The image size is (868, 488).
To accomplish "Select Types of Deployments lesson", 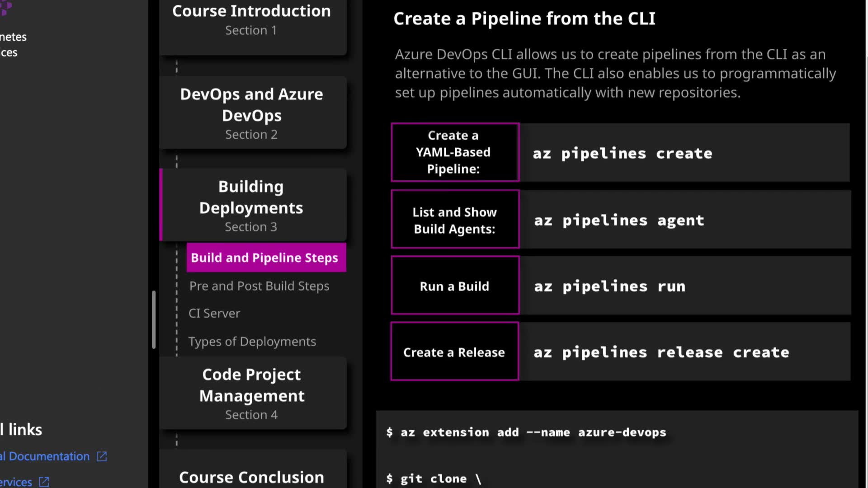I will [x=252, y=342].
